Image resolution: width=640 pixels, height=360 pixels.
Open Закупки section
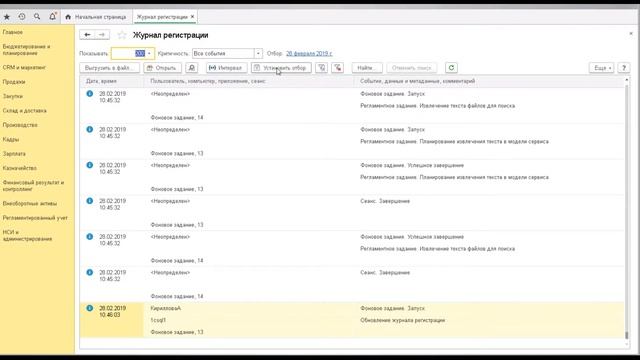coord(13,96)
